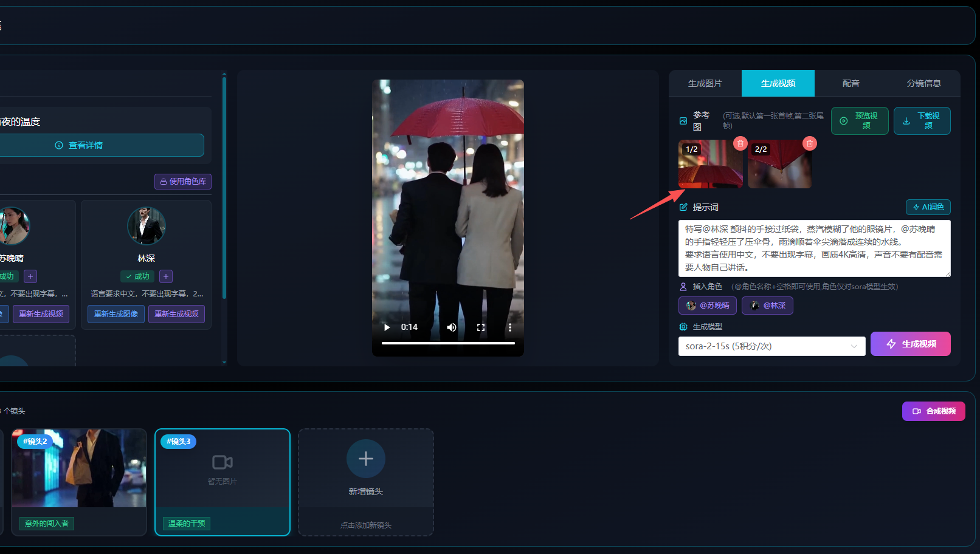Click the AI润色 polish button
This screenshot has width=980, height=554.
928,207
